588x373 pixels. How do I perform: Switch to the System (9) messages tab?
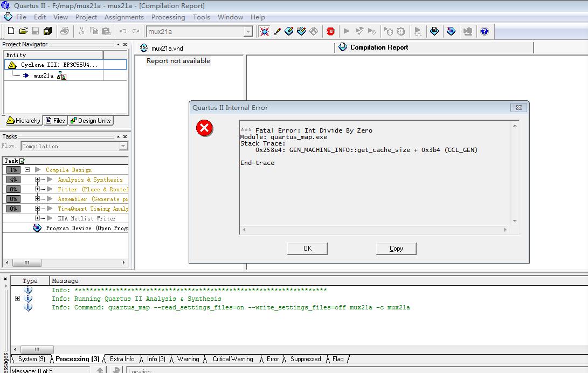[x=31, y=359]
